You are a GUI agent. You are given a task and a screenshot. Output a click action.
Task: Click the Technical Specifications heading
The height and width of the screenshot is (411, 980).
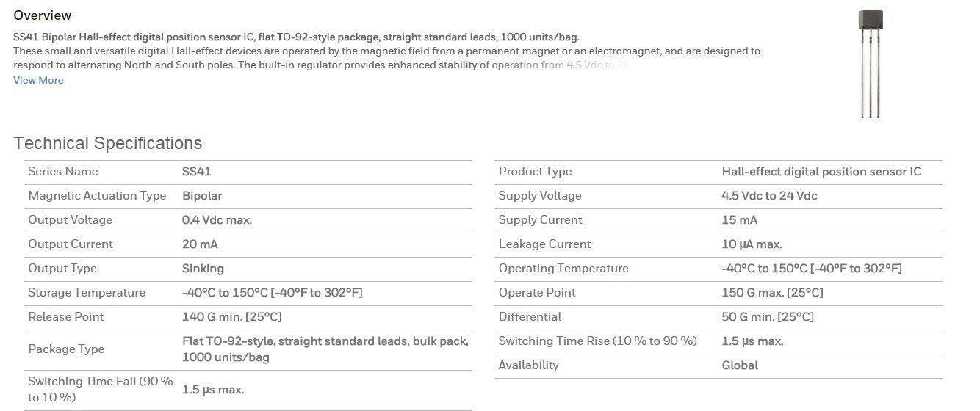coord(107,143)
